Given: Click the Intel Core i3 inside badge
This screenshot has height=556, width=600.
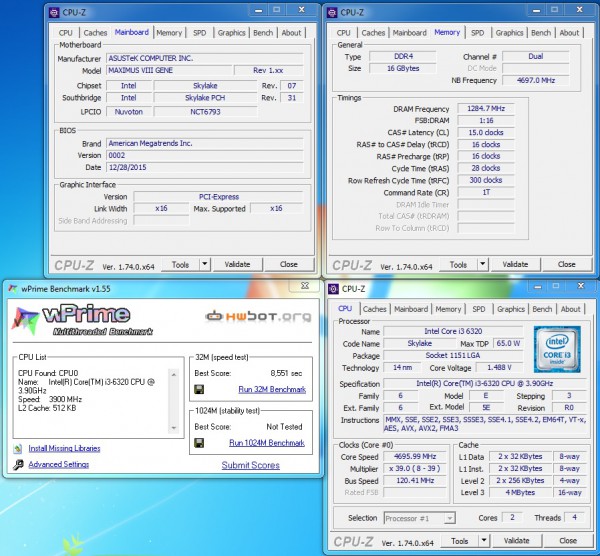Looking at the screenshot, I should point(557,349).
